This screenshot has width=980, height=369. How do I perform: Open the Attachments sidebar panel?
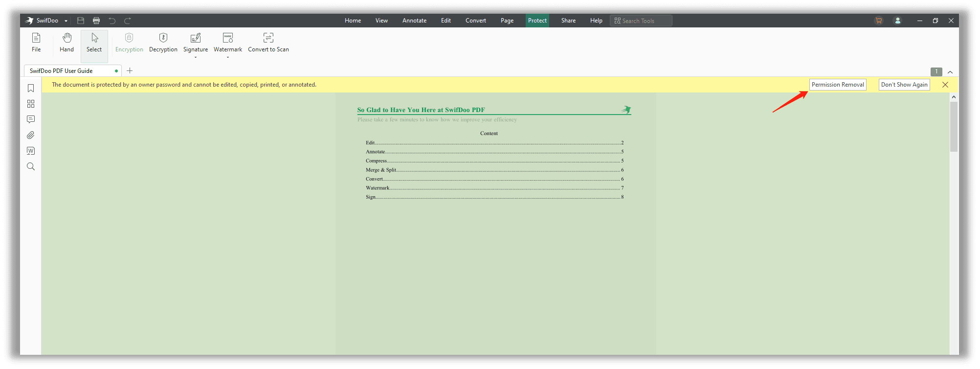click(x=31, y=135)
